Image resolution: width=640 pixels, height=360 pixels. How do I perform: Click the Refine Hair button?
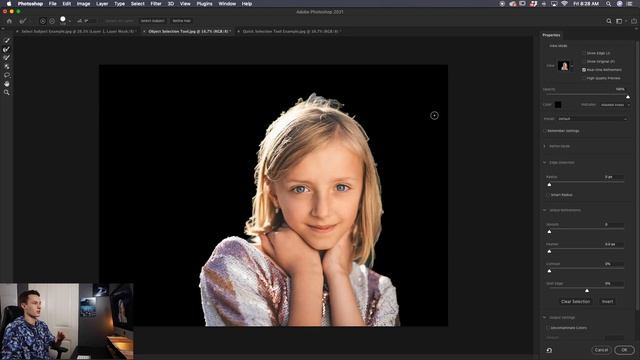(181, 21)
